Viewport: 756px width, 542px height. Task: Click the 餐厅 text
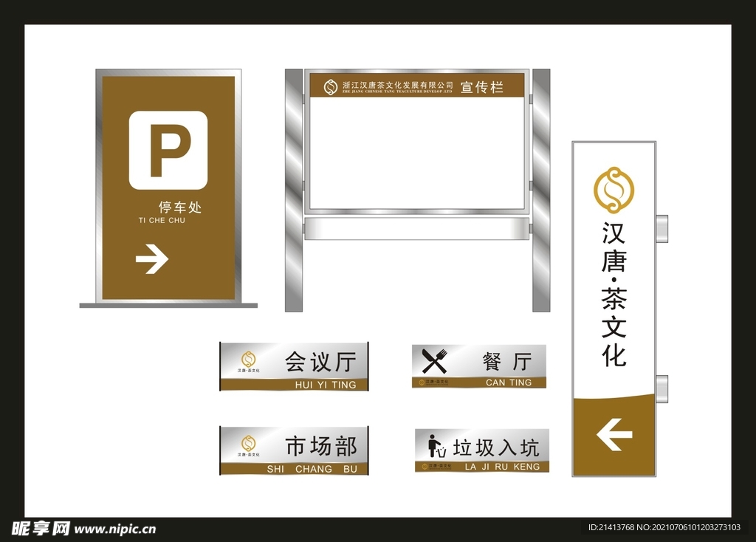point(507,361)
